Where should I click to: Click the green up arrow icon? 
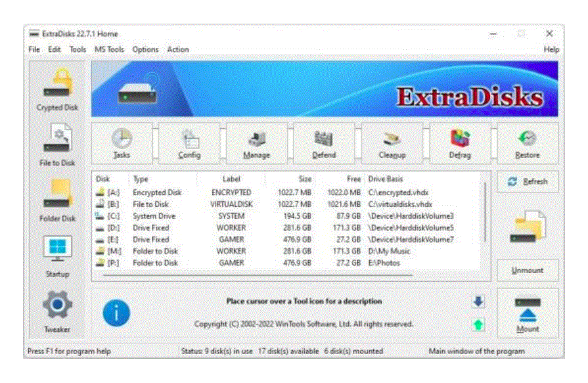478,325
